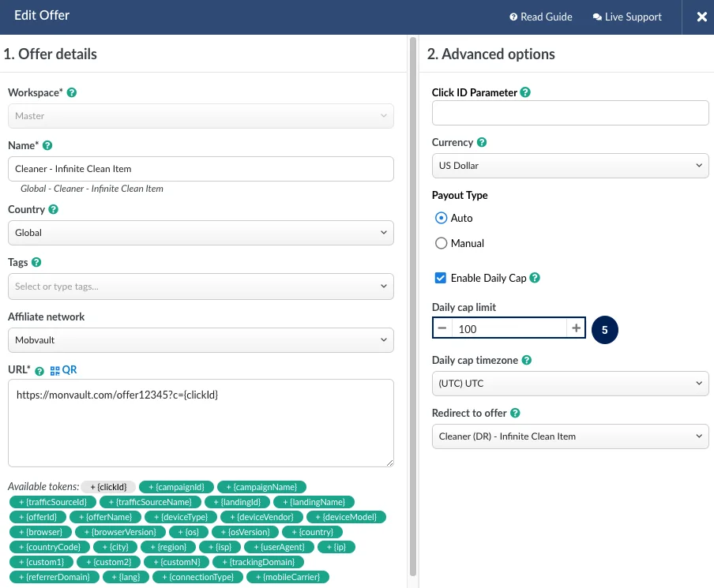Viewport: 714px width, 588px height.
Task: Click help icon next to Click ID Parameter
Action: [x=526, y=92]
